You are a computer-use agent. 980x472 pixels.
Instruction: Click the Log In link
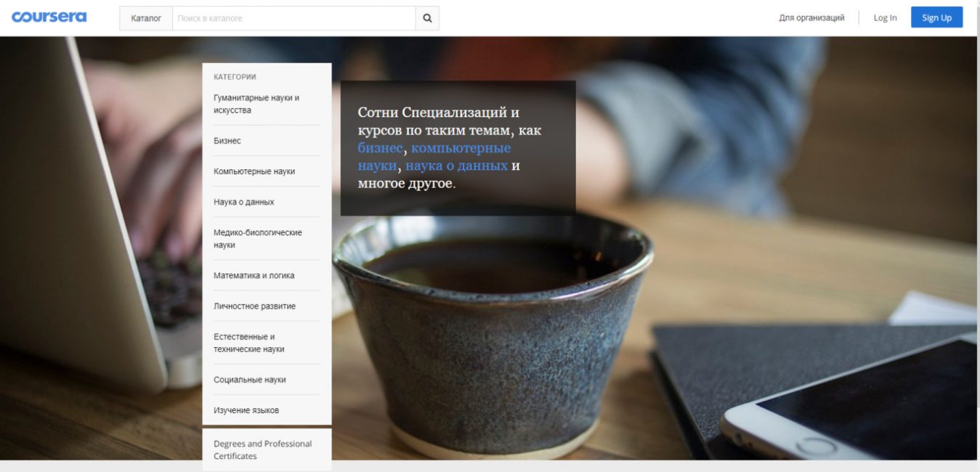coord(885,17)
